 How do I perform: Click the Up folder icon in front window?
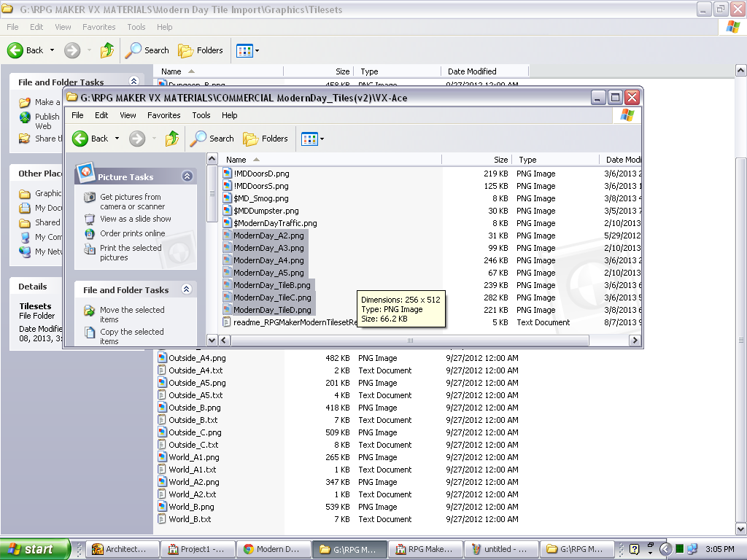point(172,139)
